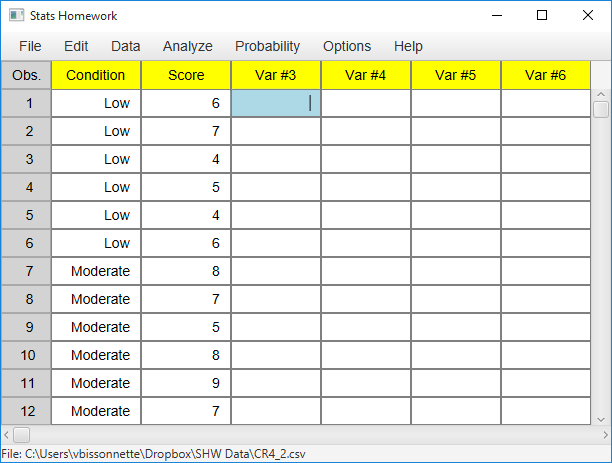Select row header 11

click(x=26, y=383)
